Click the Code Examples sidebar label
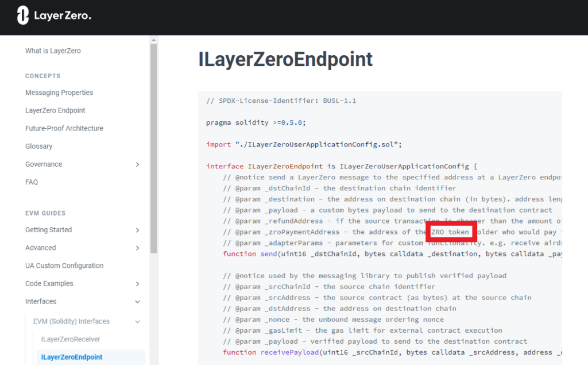The image size is (588, 365). click(x=49, y=283)
